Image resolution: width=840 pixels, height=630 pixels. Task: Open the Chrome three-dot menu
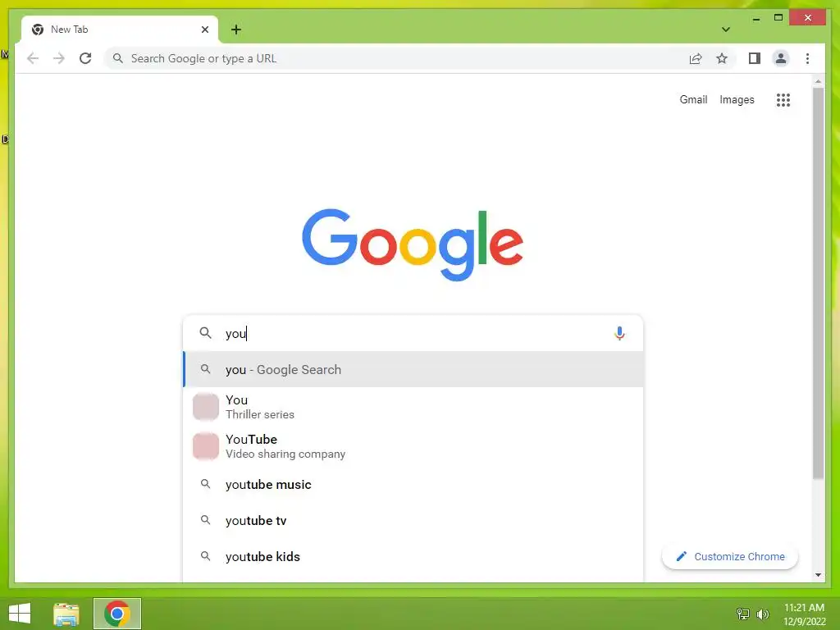tap(807, 58)
